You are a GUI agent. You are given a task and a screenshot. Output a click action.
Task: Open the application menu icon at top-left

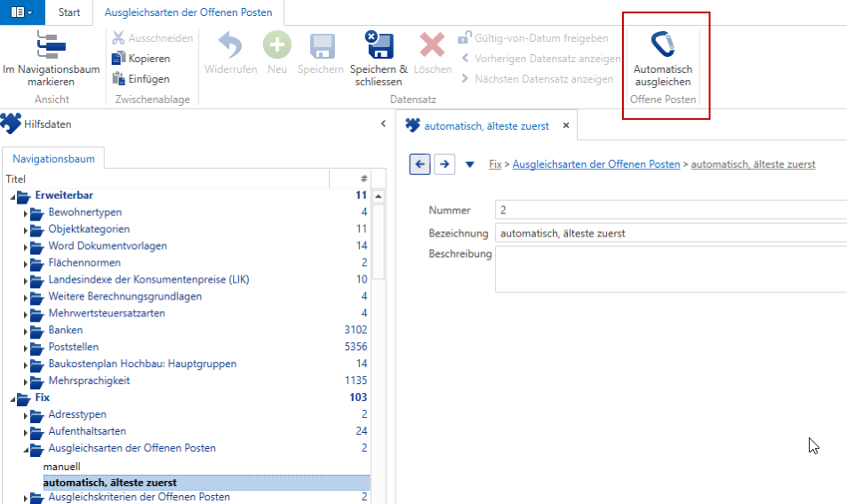(21, 12)
